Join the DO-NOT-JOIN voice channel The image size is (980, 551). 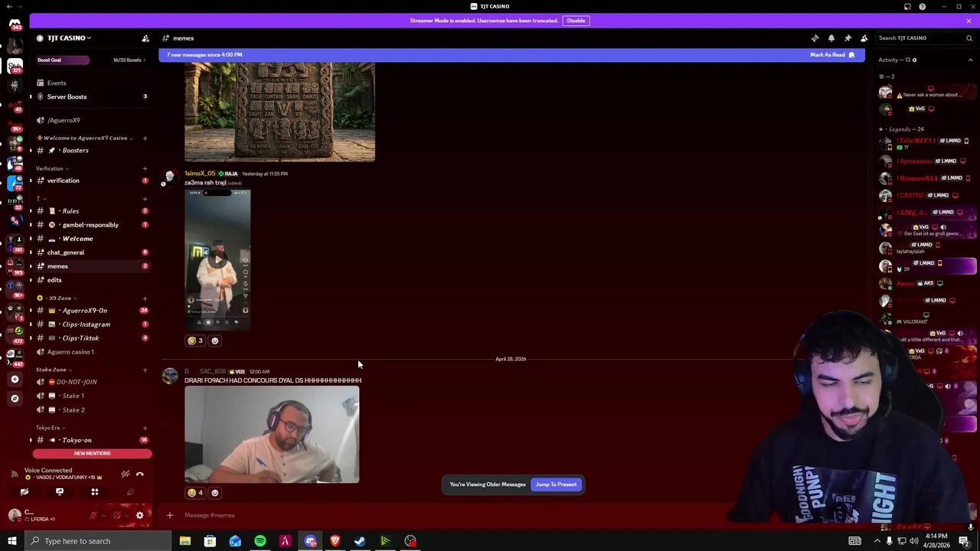pyautogui.click(x=92, y=382)
